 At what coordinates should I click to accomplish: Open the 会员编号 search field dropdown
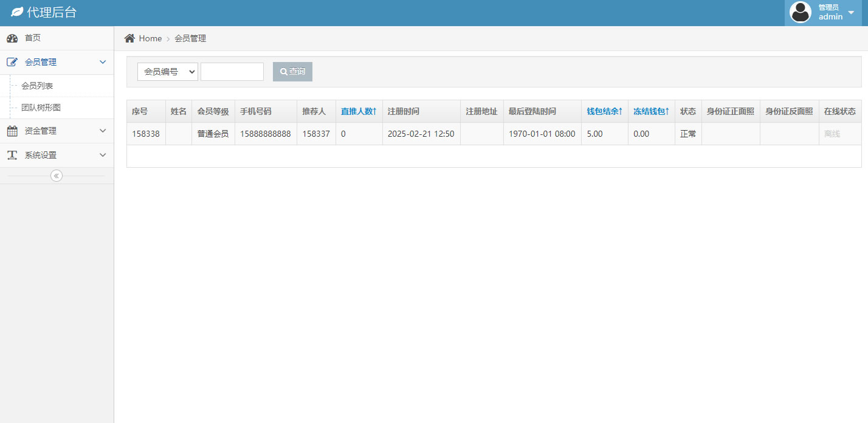click(x=168, y=72)
